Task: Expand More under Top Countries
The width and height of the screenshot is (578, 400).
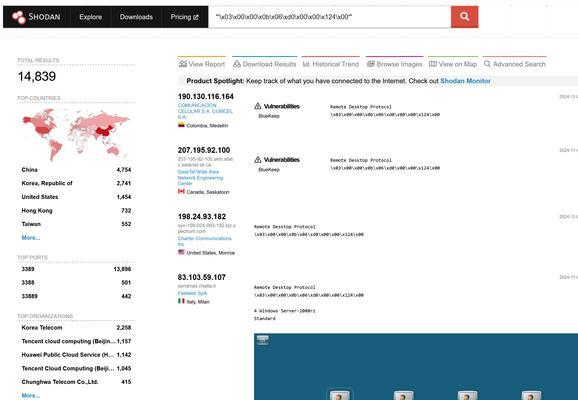Action: pos(31,238)
